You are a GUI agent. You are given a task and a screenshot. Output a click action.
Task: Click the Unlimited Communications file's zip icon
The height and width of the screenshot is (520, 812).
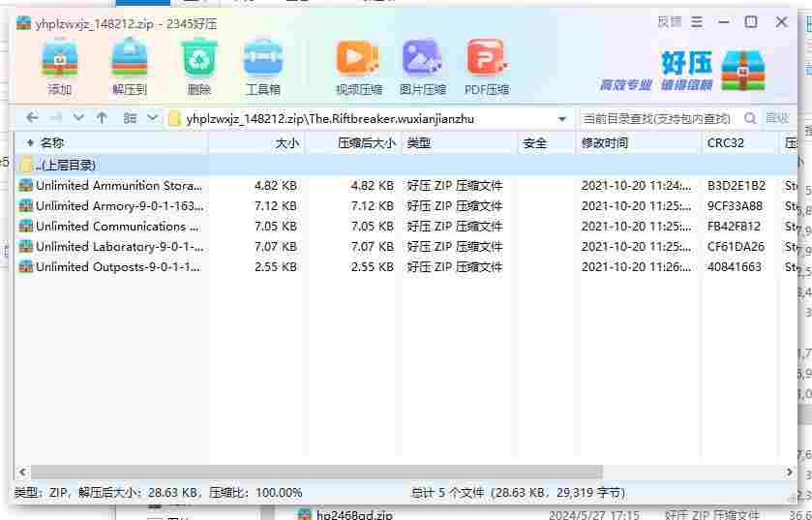point(25,226)
